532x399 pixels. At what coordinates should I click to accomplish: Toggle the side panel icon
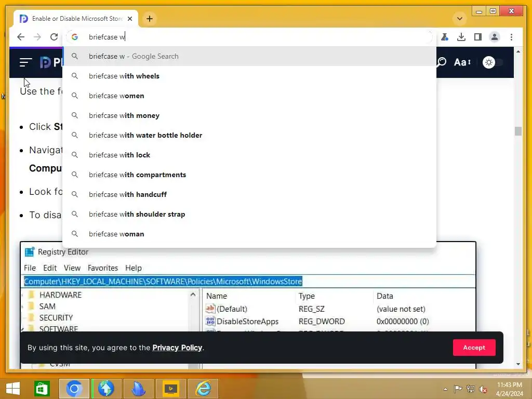pos(478,37)
